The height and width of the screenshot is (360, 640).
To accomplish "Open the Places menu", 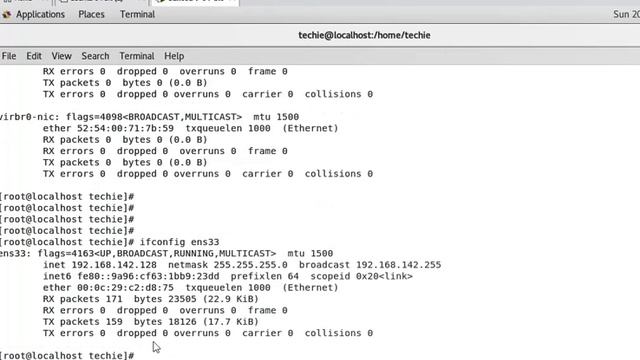I will click(x=91, y=14).
